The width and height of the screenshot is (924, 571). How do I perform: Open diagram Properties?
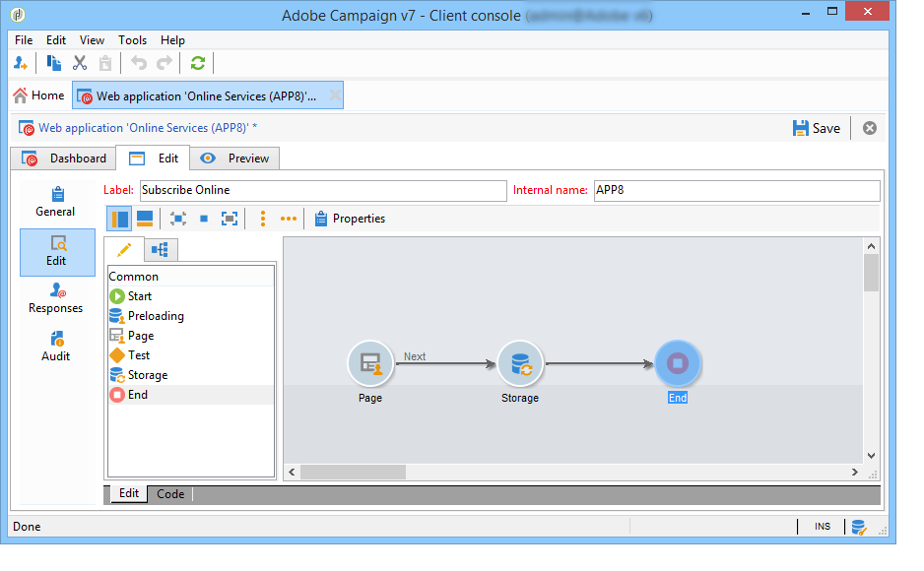coord(350,219)
